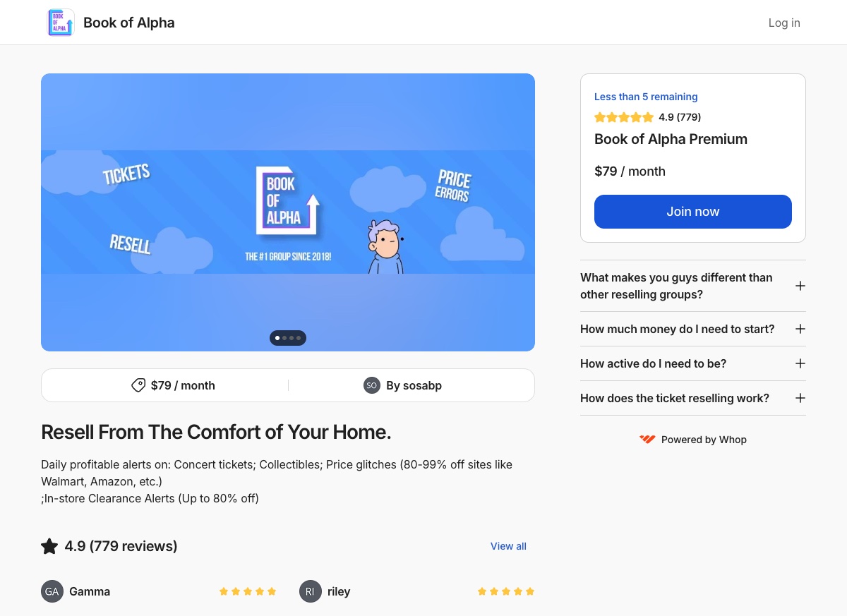Expand 'How active do I need to be?'
This screenshot has height=616, width=847.
800,363
